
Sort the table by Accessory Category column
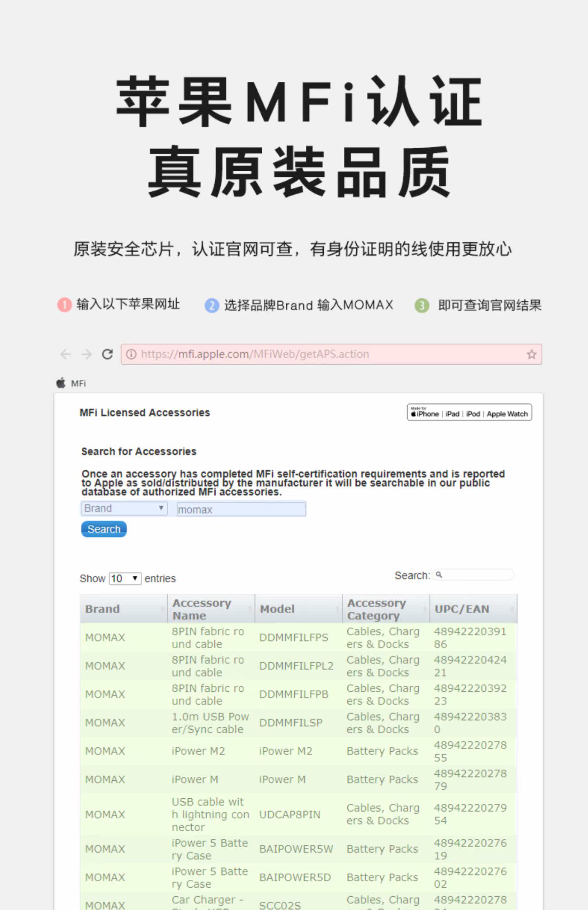click(x=386, y=609)
